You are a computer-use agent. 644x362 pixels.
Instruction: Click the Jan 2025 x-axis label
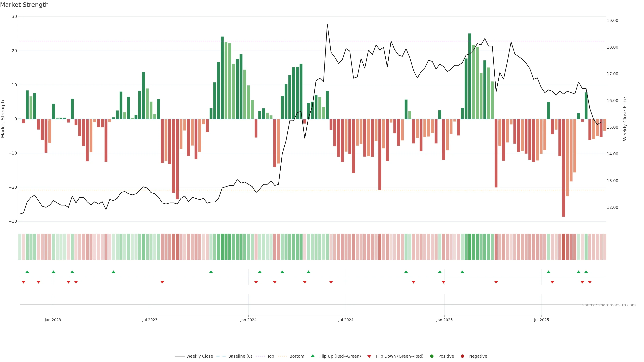click(444, 320)
